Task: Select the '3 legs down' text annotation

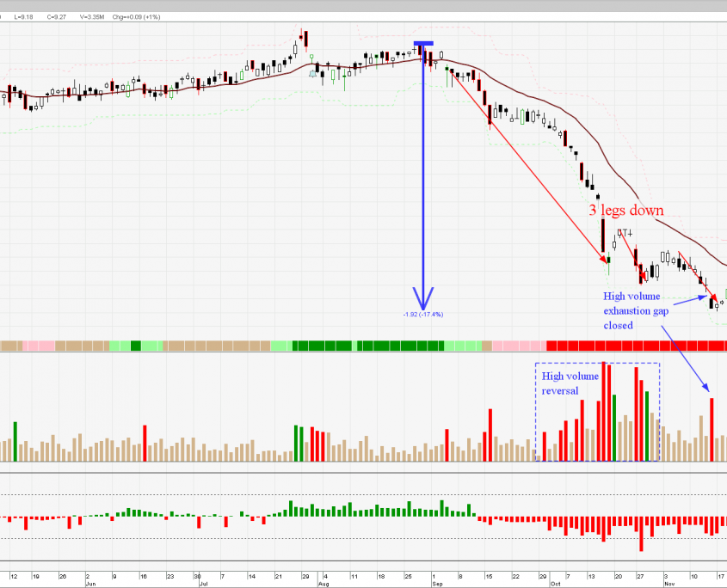Action: click(625, 211)
